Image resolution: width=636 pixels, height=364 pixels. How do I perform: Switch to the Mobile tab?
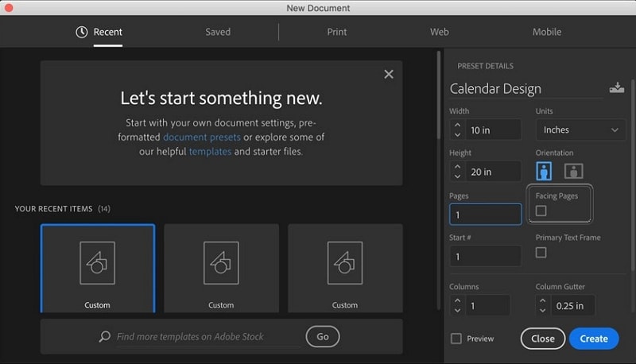pos(547,33)
